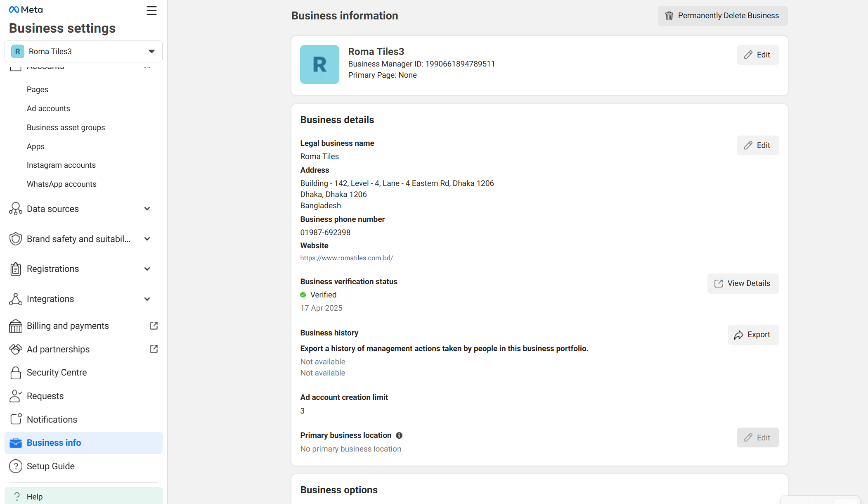
Task: Open the hamburger menu icon
Action: point(151,10)
